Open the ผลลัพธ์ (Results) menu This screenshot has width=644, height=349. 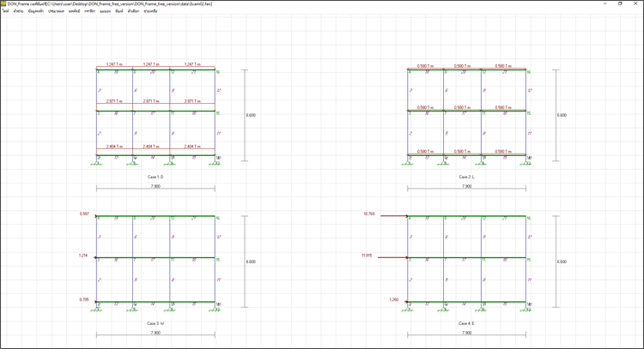(x=75, y=11)
